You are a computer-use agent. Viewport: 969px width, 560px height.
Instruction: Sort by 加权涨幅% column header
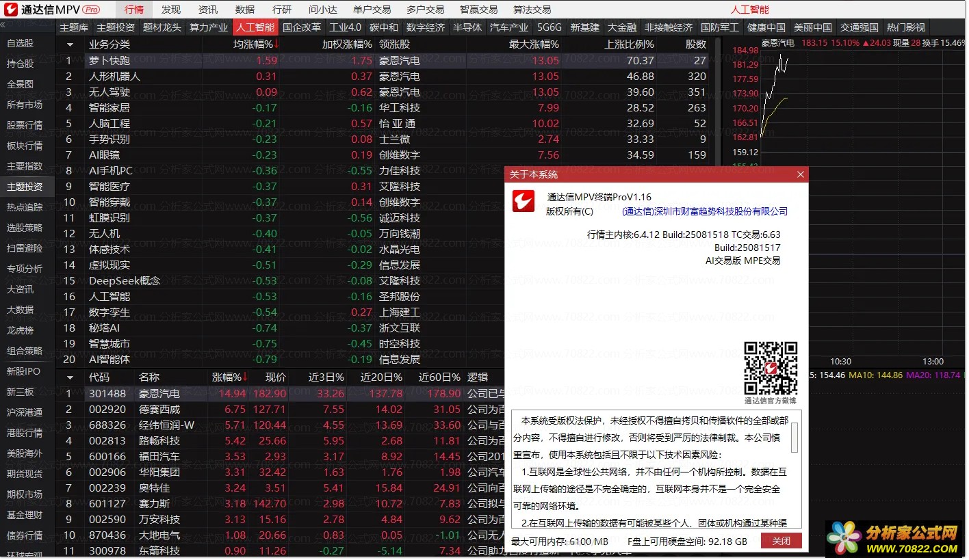(347, 44)
